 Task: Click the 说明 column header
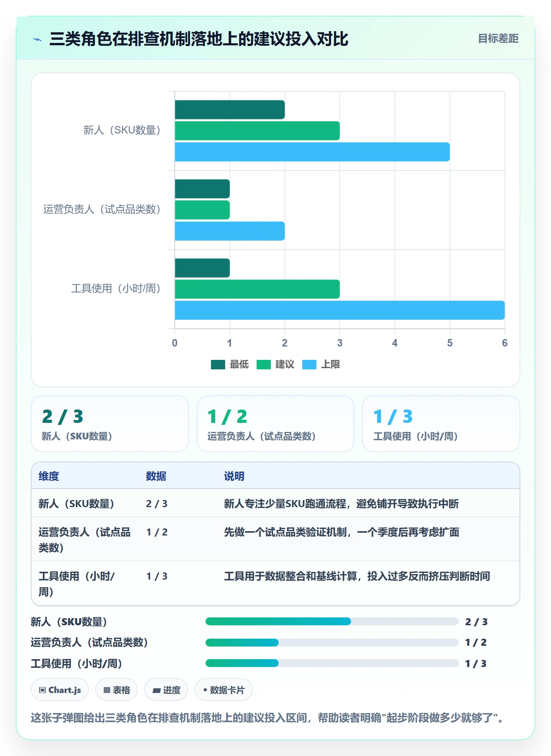(234, 476)
